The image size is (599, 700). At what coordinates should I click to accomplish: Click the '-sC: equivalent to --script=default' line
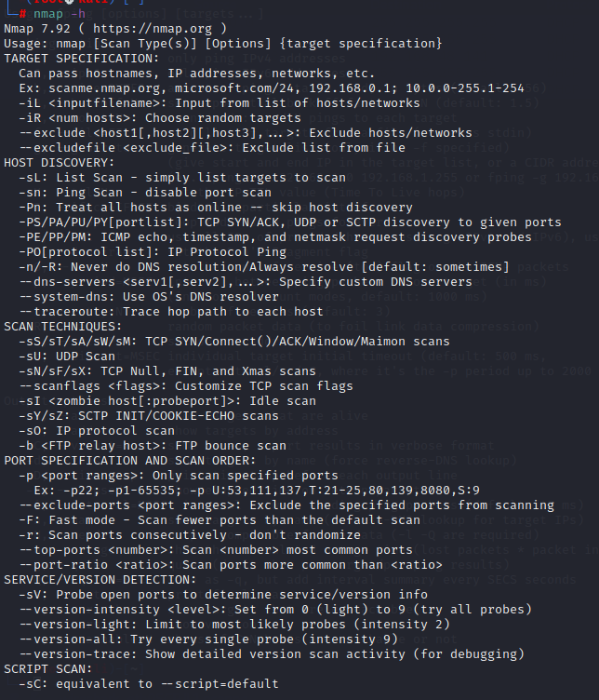(149, 684)
